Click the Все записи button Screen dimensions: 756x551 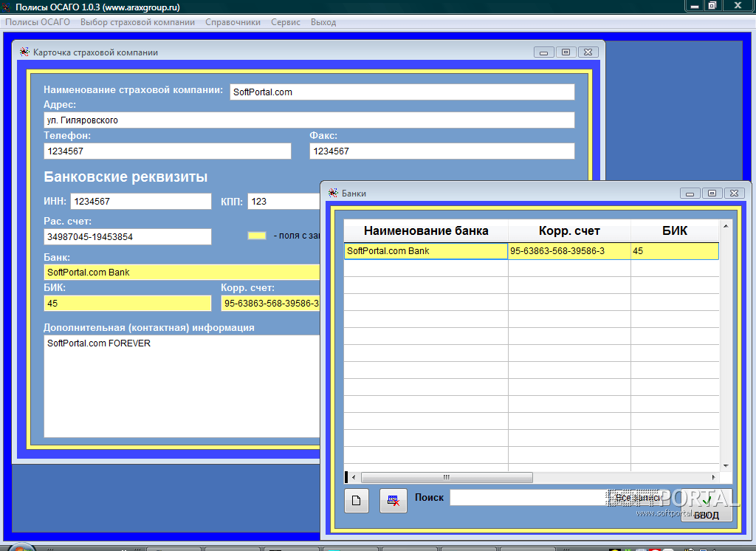pos(637,497)
